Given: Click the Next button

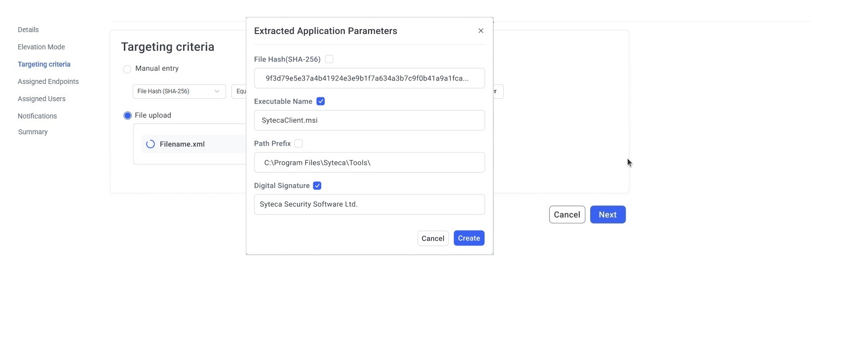Looking at the screenshot, I should (608, 215).
